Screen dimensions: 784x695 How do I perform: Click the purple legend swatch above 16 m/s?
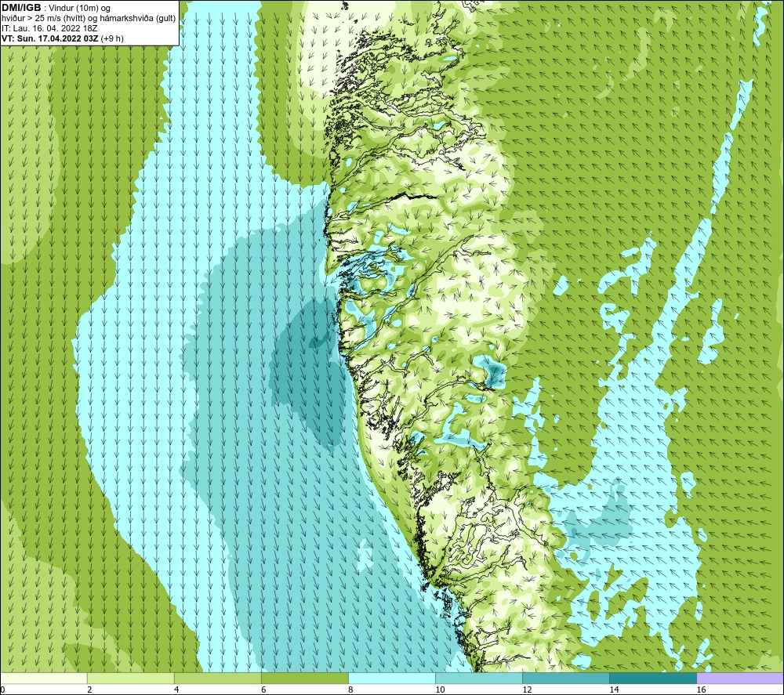coord(740,679)
